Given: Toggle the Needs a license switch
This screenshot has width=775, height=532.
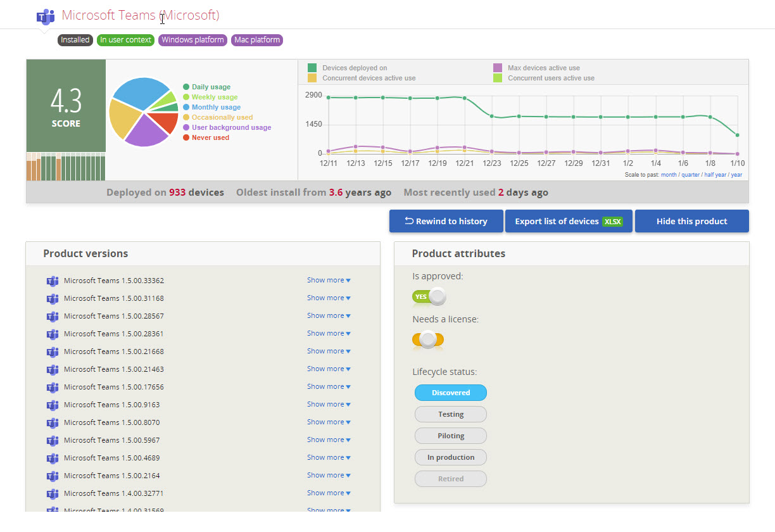Looking at the screenshot, I should 428,339.
